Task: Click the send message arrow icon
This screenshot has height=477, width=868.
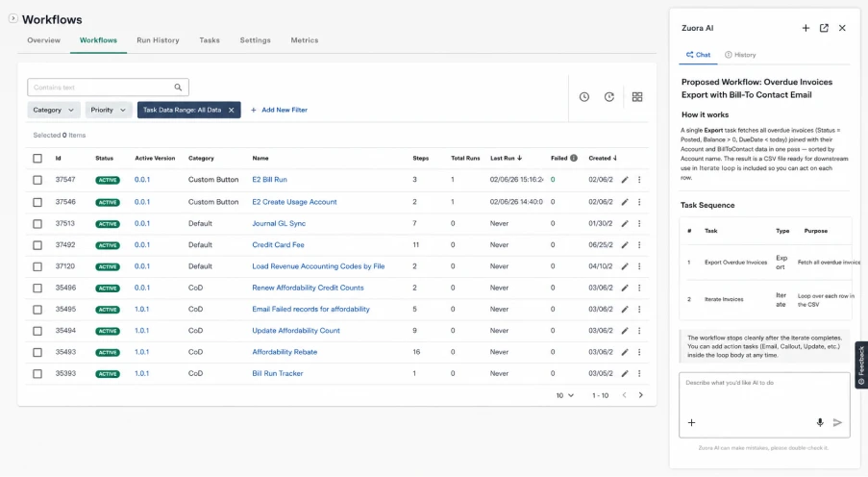Action: [837, 423]
